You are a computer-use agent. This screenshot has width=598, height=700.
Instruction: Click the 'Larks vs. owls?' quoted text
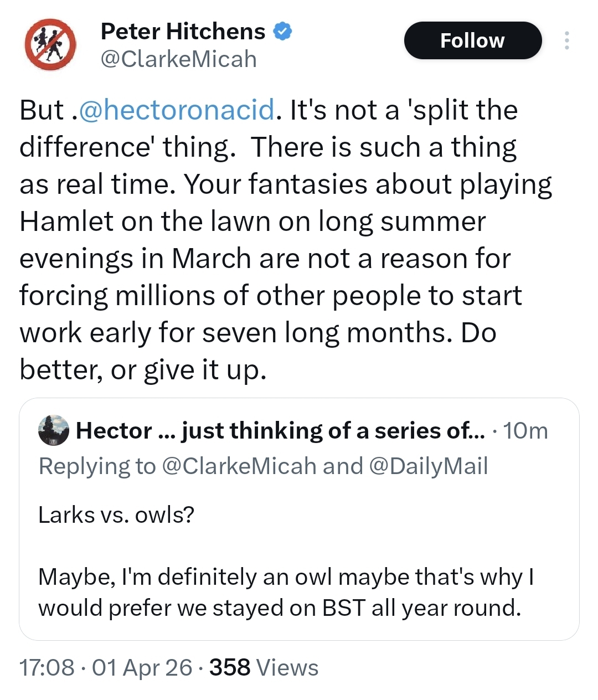click(x=116, y=514)
